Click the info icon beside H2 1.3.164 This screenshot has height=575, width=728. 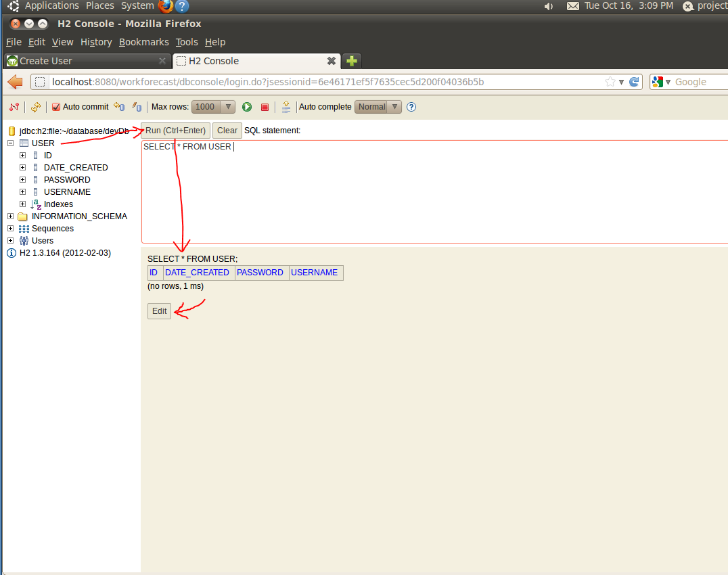[x=12, y=253]
